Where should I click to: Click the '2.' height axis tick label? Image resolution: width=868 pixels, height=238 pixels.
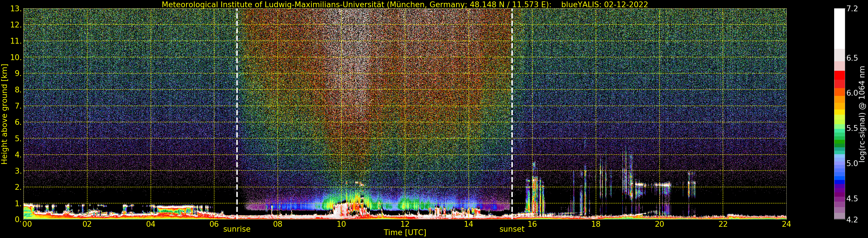click(x=18, y=187)
